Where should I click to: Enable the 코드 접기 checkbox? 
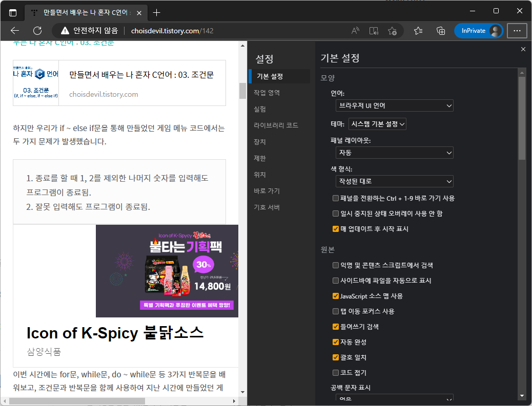[x=336, y=372]
